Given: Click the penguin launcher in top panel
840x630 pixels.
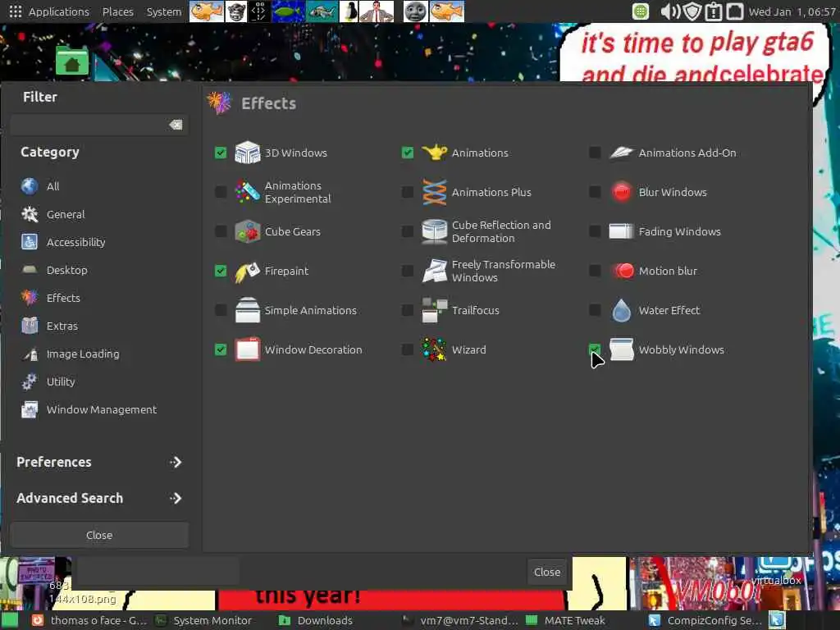Looking at the screenshot, I should coord(349,11).
